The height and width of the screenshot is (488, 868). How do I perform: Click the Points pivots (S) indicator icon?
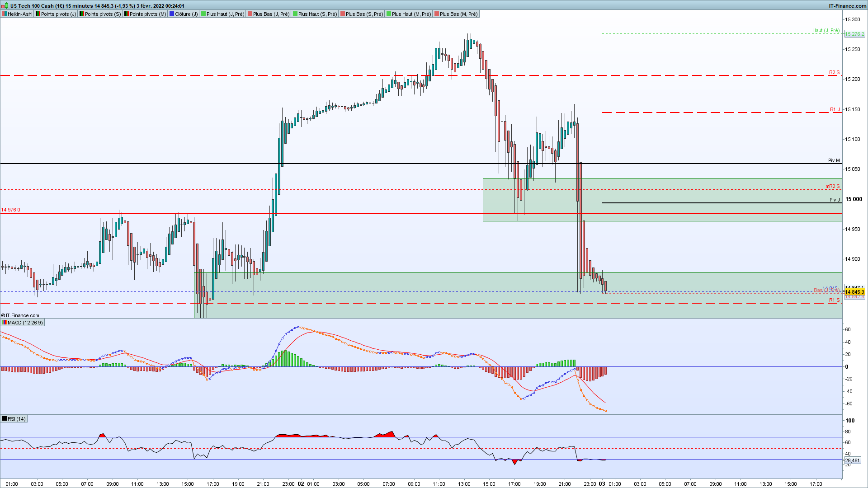click(x=82, y=14)
